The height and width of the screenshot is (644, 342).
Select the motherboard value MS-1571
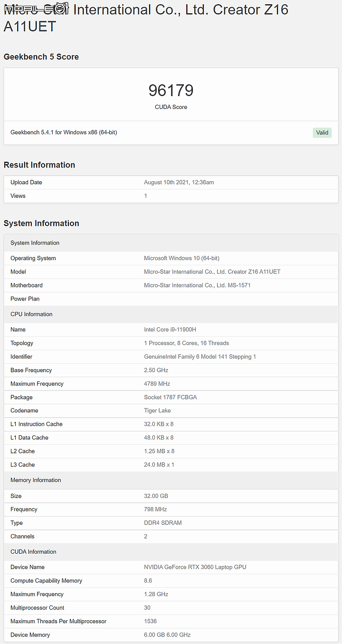(197, 285)
